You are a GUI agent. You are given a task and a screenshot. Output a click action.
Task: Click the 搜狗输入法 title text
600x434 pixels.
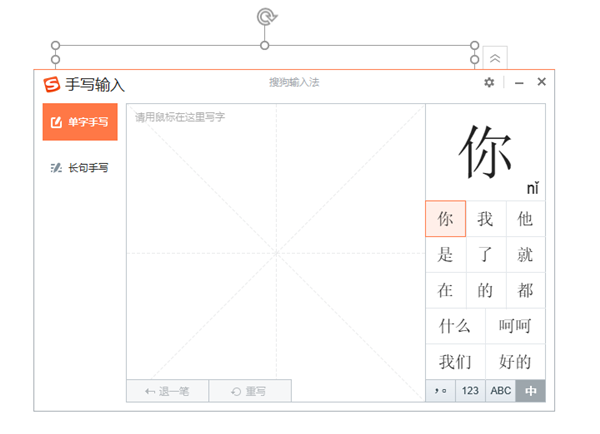(x=294, y=82)
